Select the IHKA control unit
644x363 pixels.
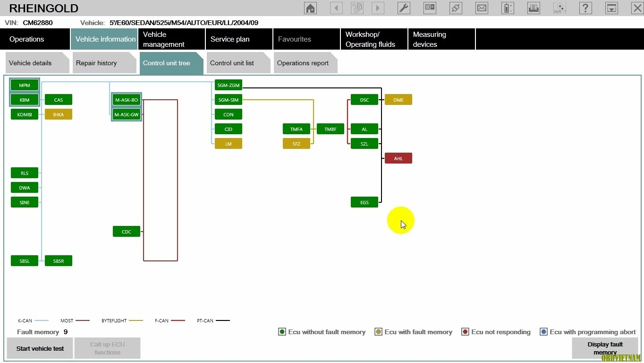pyautogui.click(x=59, y=115)
